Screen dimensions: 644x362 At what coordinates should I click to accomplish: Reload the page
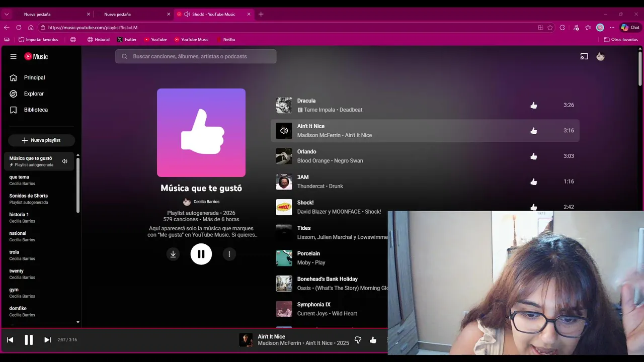click(x=19, y=28)
